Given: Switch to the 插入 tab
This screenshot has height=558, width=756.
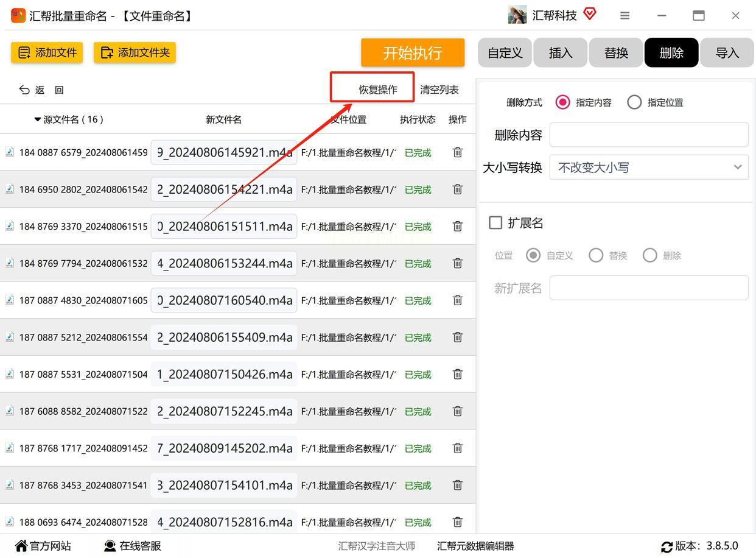Looking at the screenshot, I should coord(561,52).
